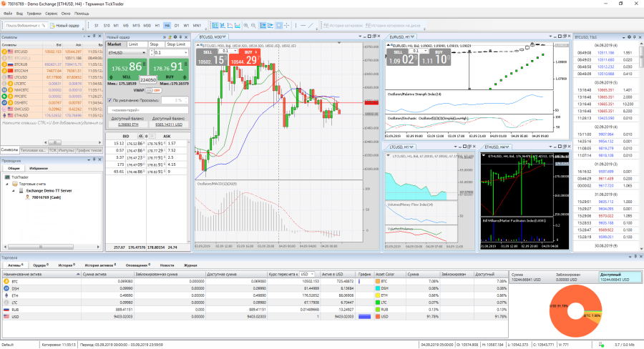Screen dimensions: 644x349
Task: Open the ETHUSD symbol dropdown in order panel
Action: pyautogui.click(x=144, y=52)
